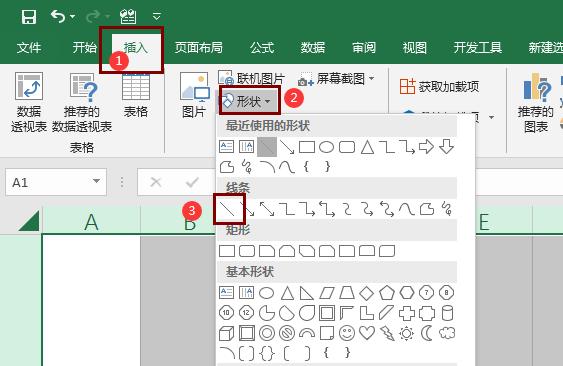The width and height of the screenshot is (563, 366).
Task: Select the smiley face shape
Action: coord(347,333)
